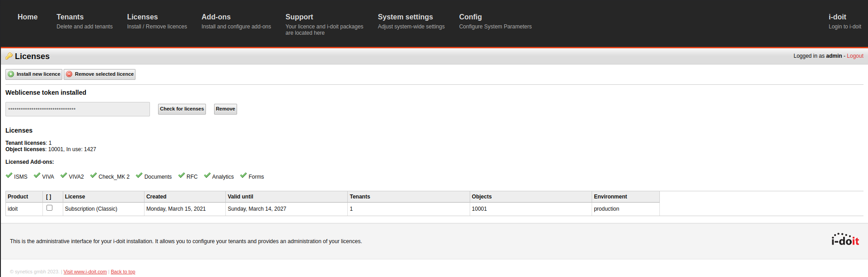Click the key icon beside Licenses heading
868x277 pixels.
(x=9, y=56)
